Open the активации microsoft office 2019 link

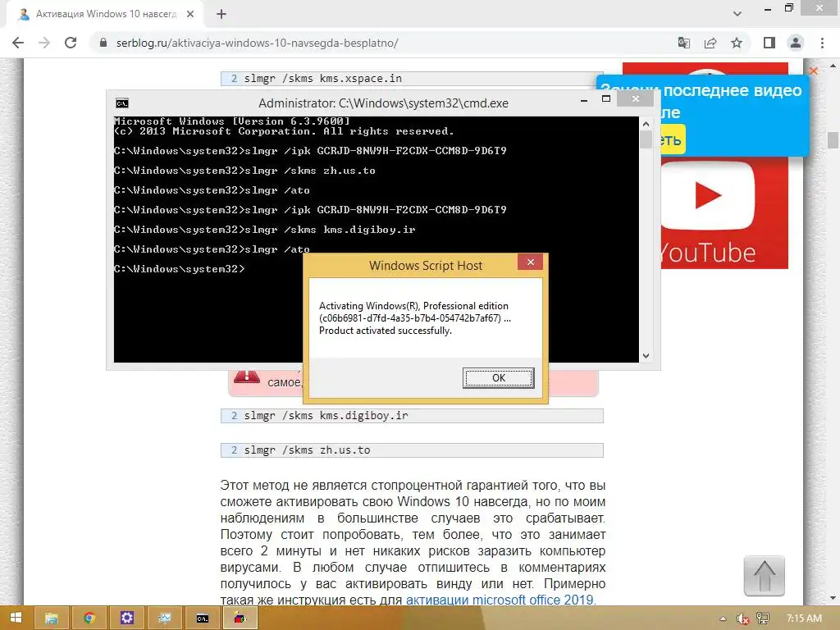500,600
